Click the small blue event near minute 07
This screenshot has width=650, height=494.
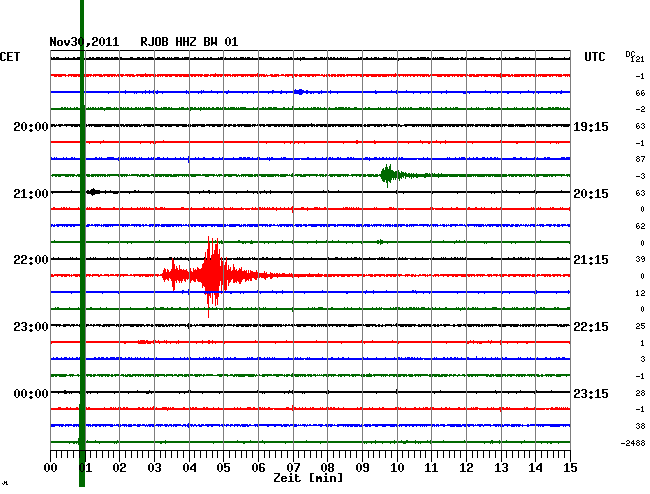300,92
